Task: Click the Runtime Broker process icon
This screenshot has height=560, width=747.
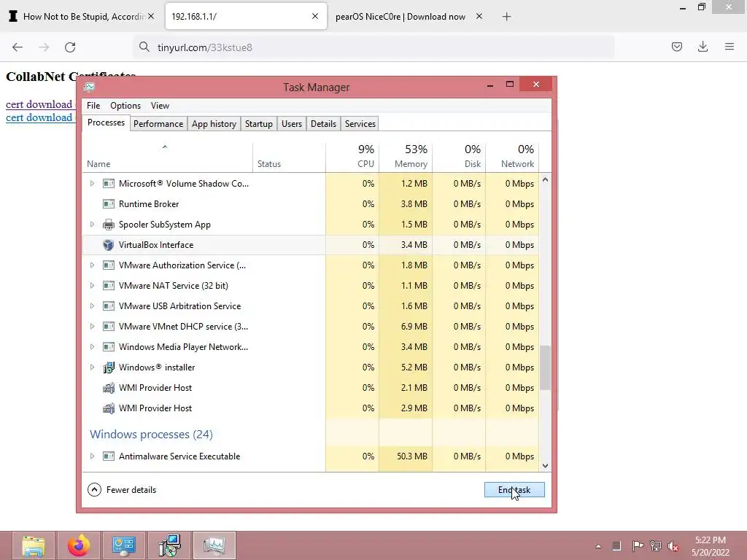Action: [109, 204]
